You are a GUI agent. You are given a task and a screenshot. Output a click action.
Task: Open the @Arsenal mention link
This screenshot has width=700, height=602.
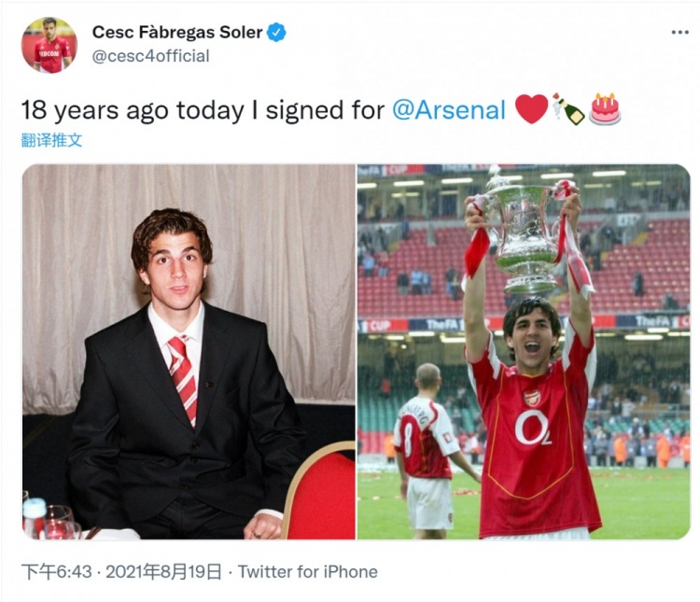tap(449, 110)
